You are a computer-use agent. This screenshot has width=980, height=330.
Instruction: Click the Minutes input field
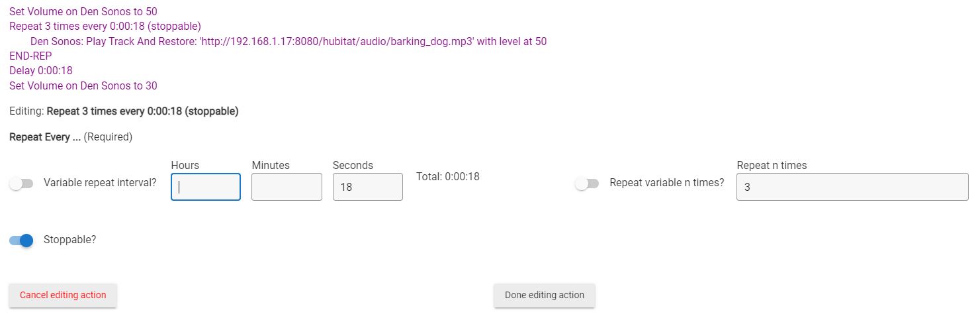[287, 187]
